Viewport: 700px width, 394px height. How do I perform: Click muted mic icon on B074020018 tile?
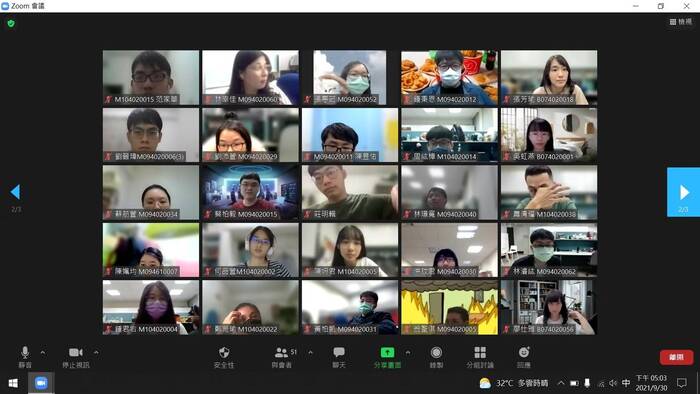click(506, 100)
